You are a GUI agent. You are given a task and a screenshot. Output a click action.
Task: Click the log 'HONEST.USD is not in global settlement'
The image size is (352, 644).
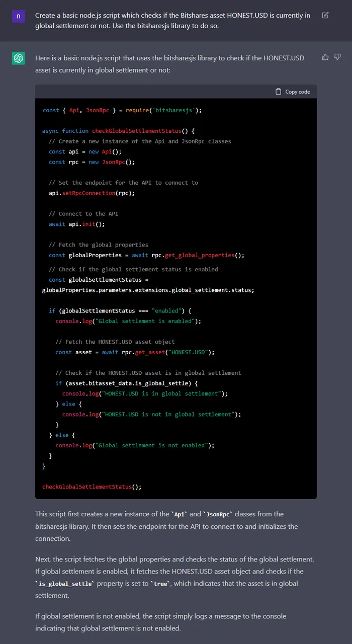pyautogui.click(x=151, y=414)
